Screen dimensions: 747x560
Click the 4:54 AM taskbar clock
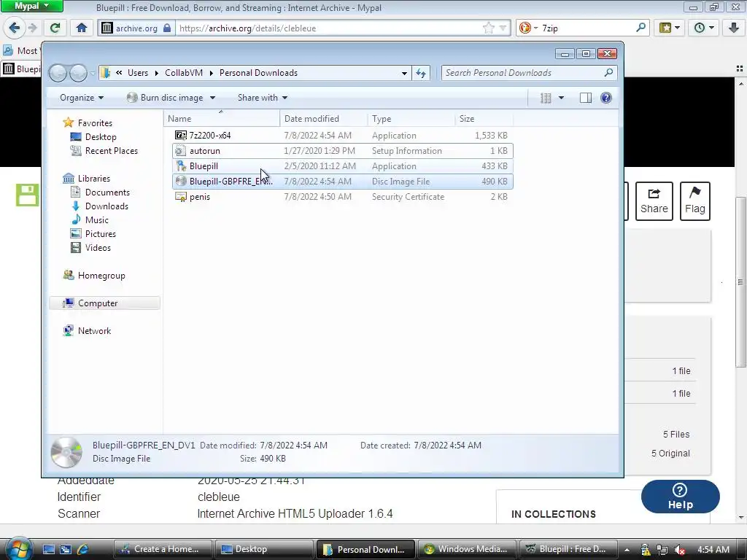tap(713, 550)
